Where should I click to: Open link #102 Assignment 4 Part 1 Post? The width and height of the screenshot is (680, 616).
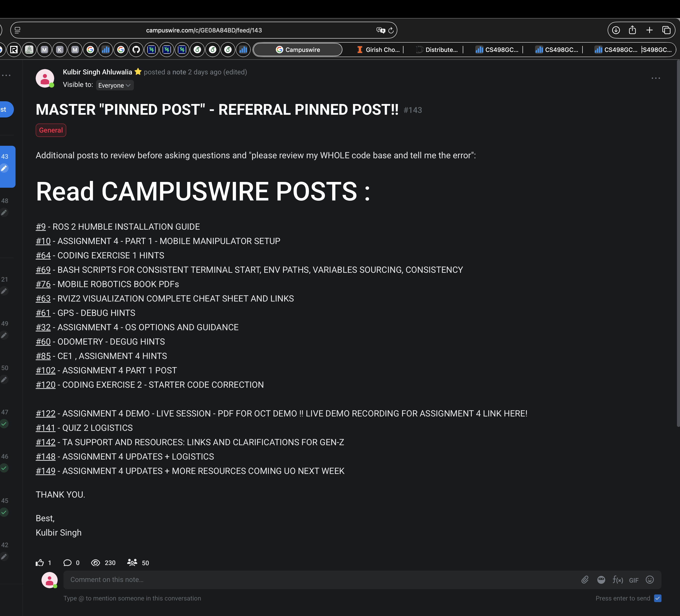click(x=46, y=370)
